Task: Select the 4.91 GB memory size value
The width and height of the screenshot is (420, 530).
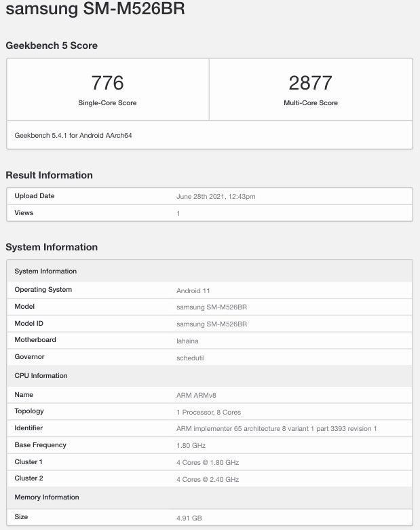Action: tap(189, 518)
